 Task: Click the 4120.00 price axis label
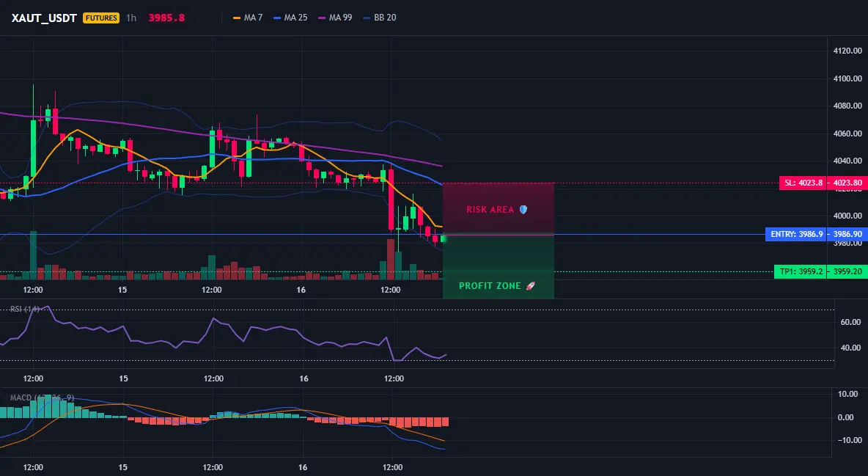(x=847, y=51)
